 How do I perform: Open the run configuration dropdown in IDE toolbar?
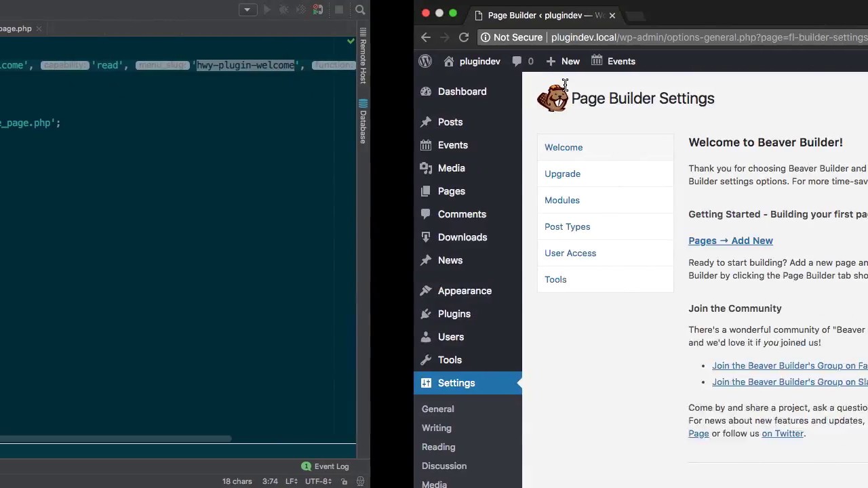(x=248, y=9)
